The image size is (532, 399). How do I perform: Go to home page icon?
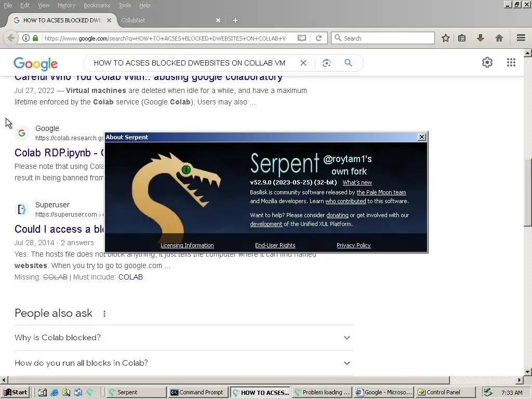coord(499,38)
